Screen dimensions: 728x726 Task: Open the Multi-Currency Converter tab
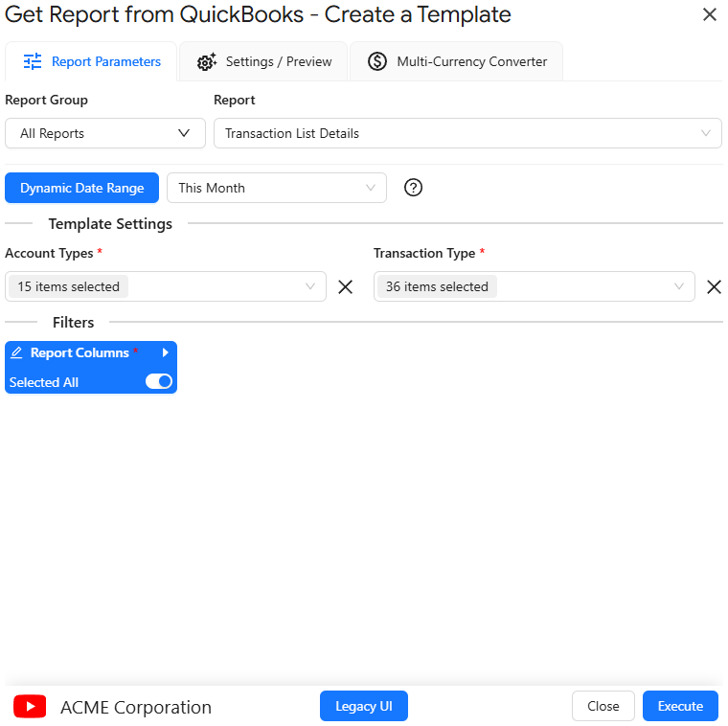click(457, 61)
